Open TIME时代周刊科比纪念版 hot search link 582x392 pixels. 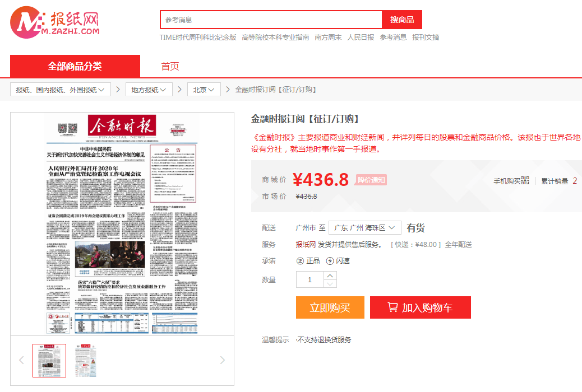[x=198, y=38]
